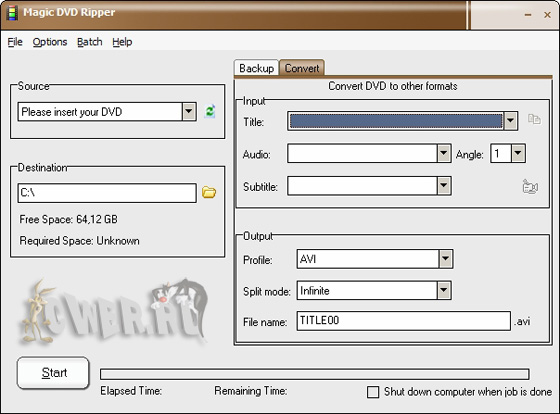Image resolution: width=560 pixels, height=414 pixels.
Task: Click the copy titles icon beside Title
Action: 534,119
